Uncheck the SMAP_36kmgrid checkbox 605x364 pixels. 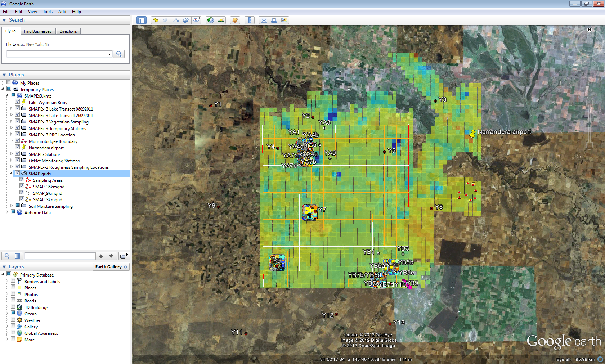[x=22, y=187]
